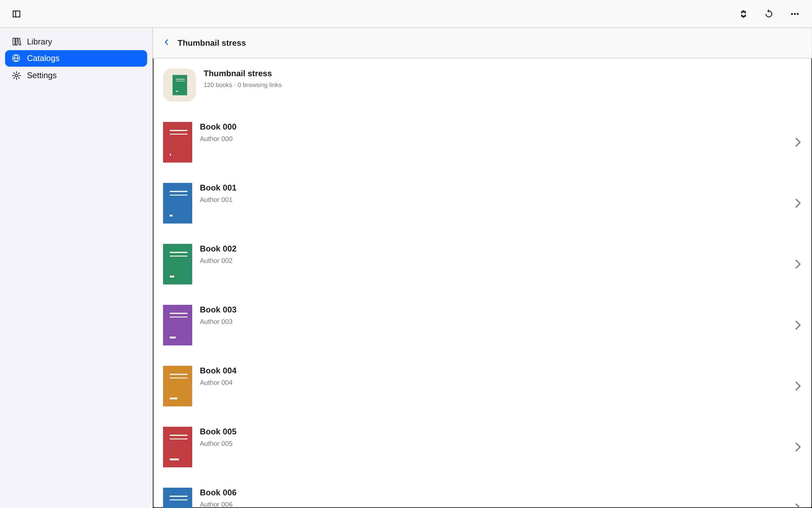Select the Book 006 title
The width and height of the screenshot is (812, 508).
pyautogui.click(x=218, y=492)
